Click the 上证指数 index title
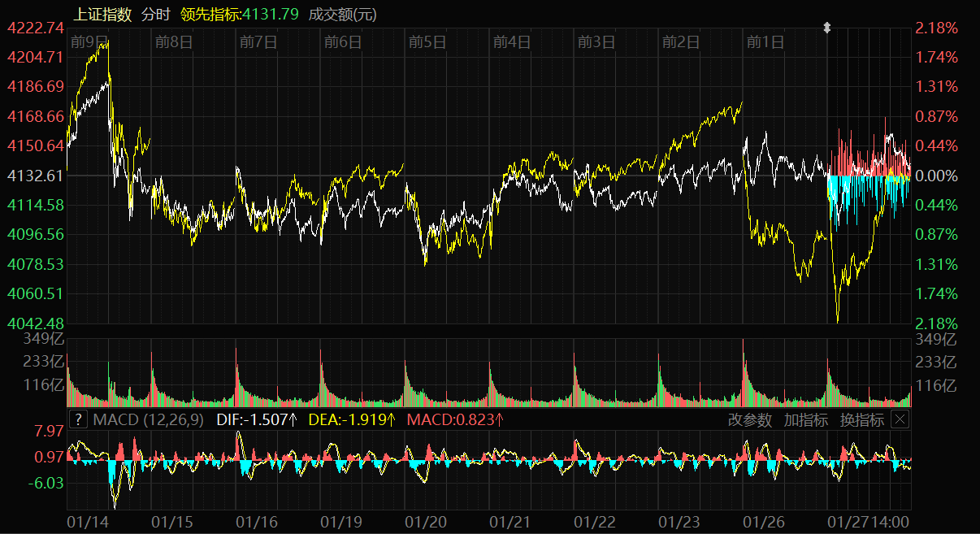Image resolution: width=980 pixels, height=534 pixels. [102, 14]
